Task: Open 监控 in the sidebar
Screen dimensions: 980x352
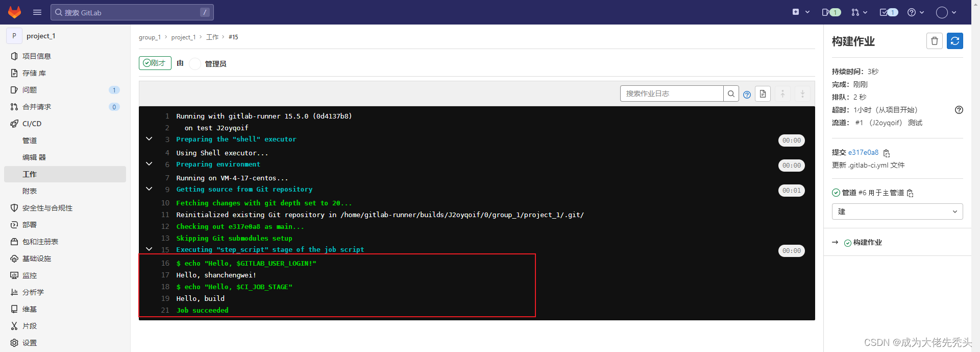Action: (x=65, y=275)
